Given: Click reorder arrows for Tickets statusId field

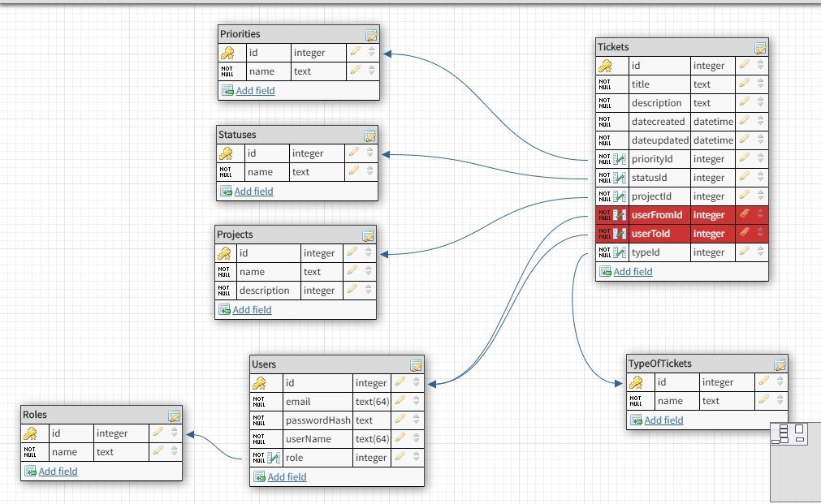Looking at the screenshot, I should tap(760, 177).
